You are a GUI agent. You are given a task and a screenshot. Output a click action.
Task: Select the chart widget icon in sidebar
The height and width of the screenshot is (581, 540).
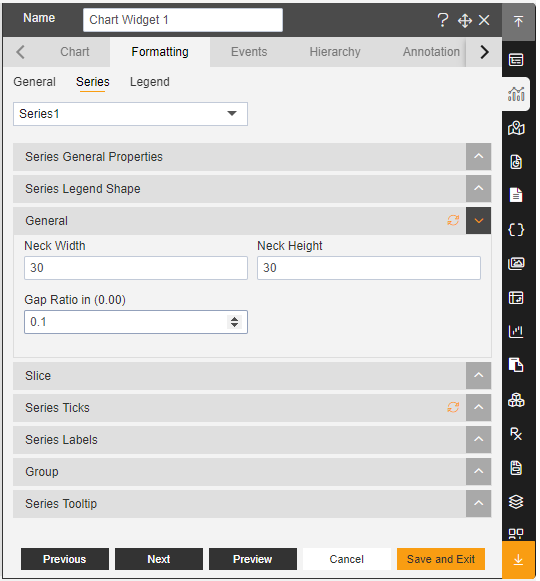coord(516,94)
